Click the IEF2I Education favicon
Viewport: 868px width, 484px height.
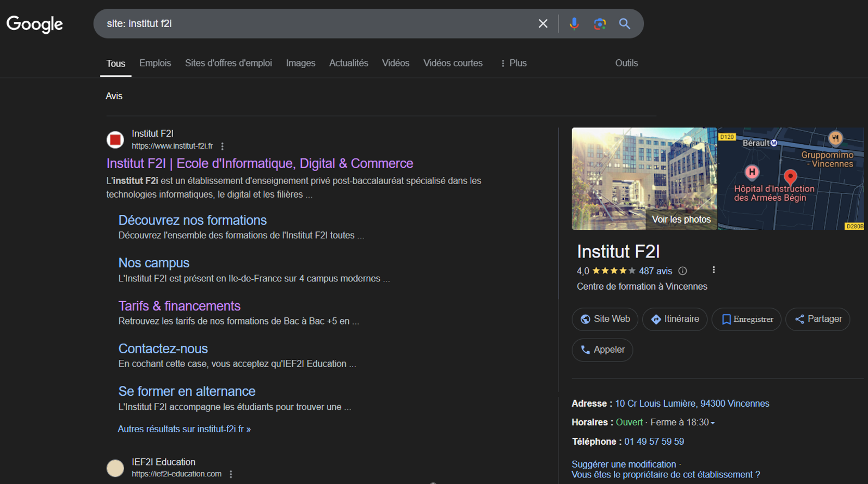115,468
